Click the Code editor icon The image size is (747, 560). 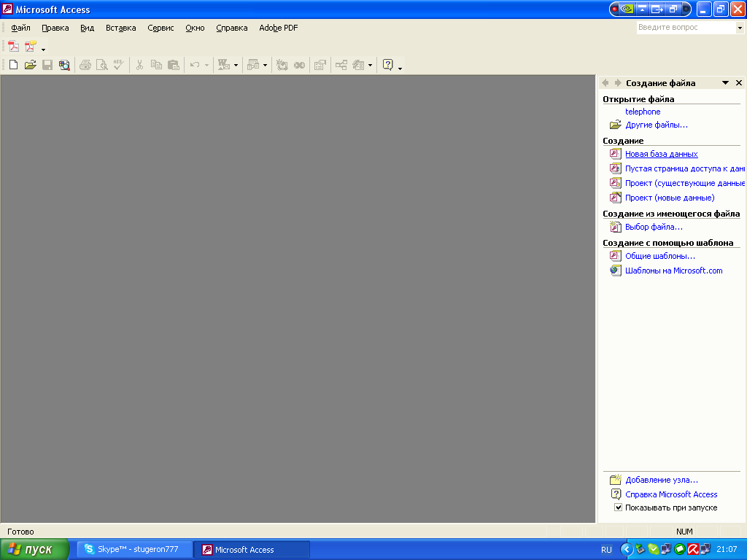coord(282,65)
